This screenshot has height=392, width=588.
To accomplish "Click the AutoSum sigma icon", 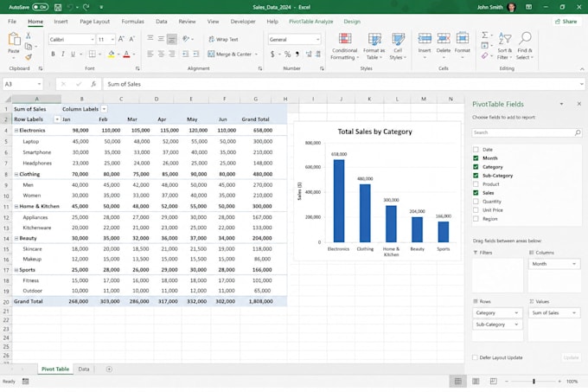I will coord(485,35).
